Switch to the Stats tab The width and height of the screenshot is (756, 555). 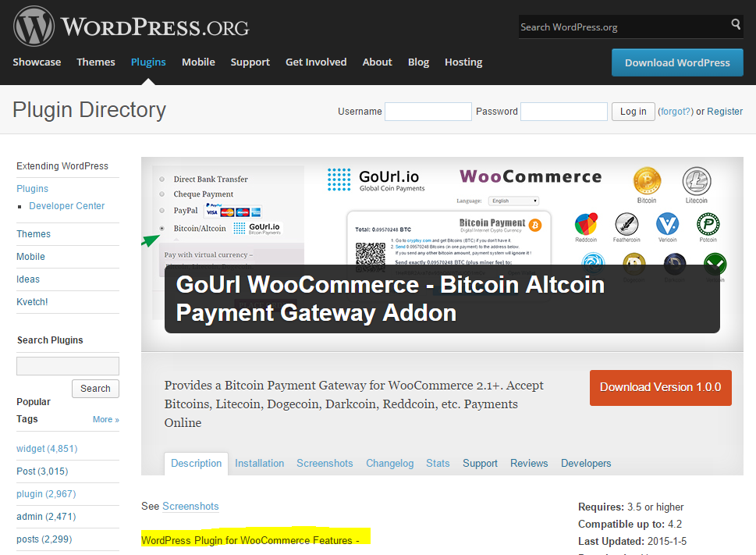438,464
